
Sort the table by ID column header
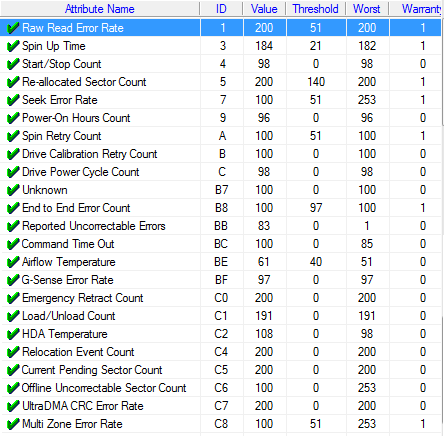(x=221, y=9)
